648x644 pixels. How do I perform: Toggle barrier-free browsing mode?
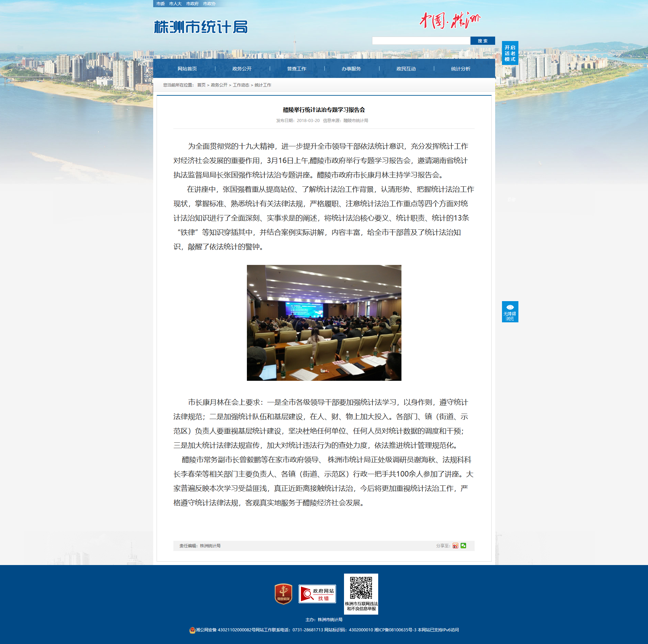point(510,311)
